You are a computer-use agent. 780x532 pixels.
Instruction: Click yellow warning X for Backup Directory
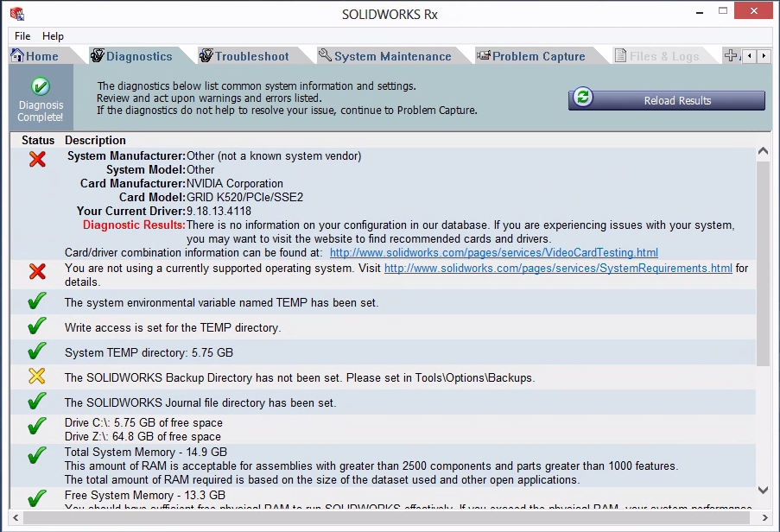pos(37,376)
